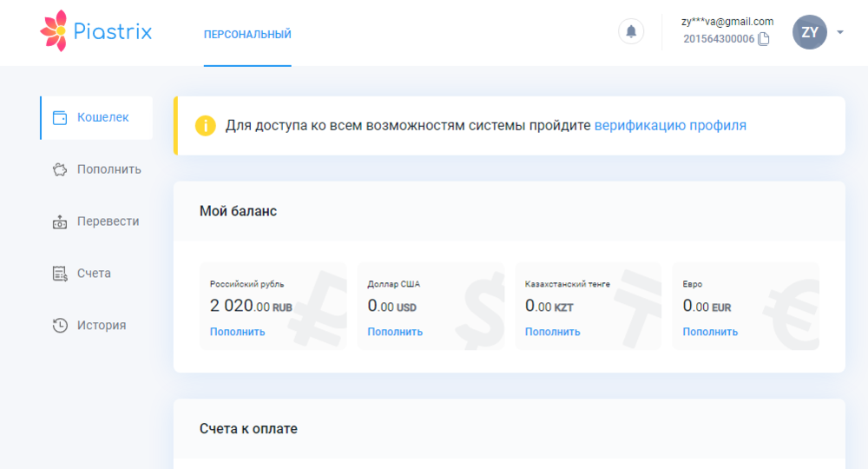This screenshot has height=469, width=868.
Task: Click account number 201564300006
Action: (719, 39)
